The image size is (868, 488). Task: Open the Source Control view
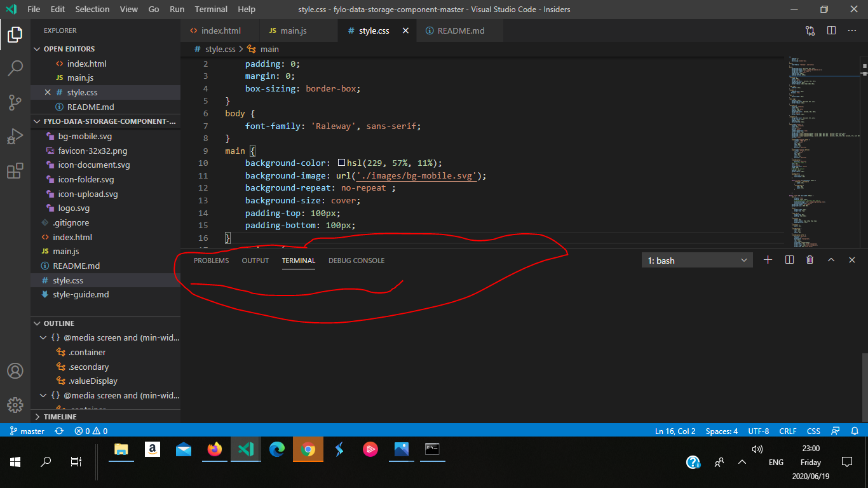tap(15, 102)
